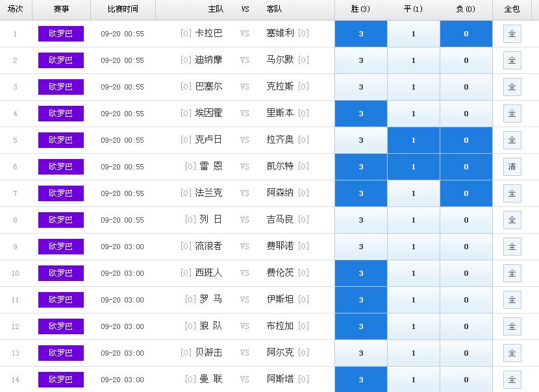The height and width of the screenshot is (392, 539).
Task: Select loss (0) for match 2 马尔默
Action: pyautogui.click(x=466, y=60)
